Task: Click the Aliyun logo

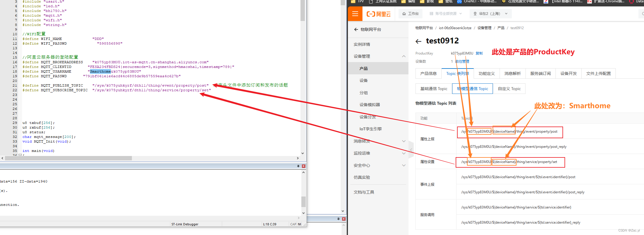Action: pyautogui.click(x=378, y=14)
